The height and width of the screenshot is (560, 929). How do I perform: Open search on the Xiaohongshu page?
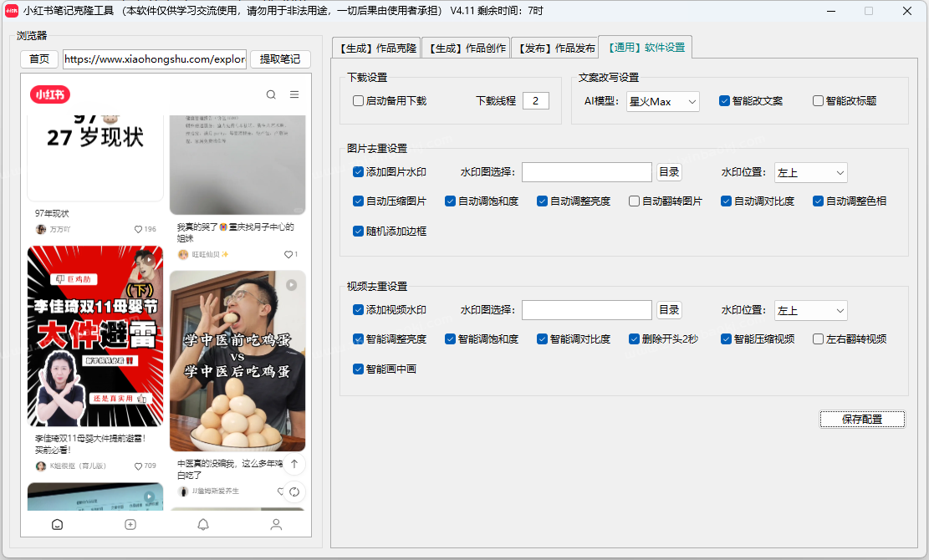click(270, 94)
